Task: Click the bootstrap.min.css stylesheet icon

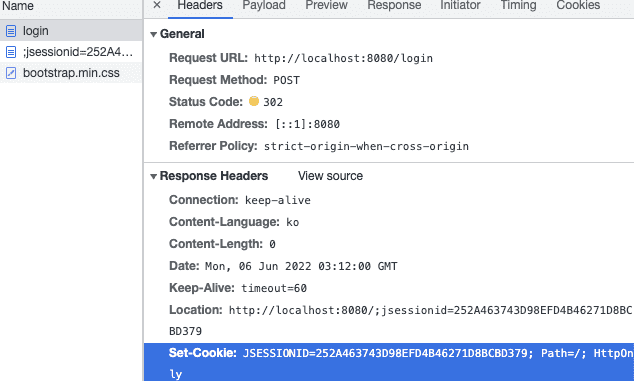Action: [x=11, y=73]
